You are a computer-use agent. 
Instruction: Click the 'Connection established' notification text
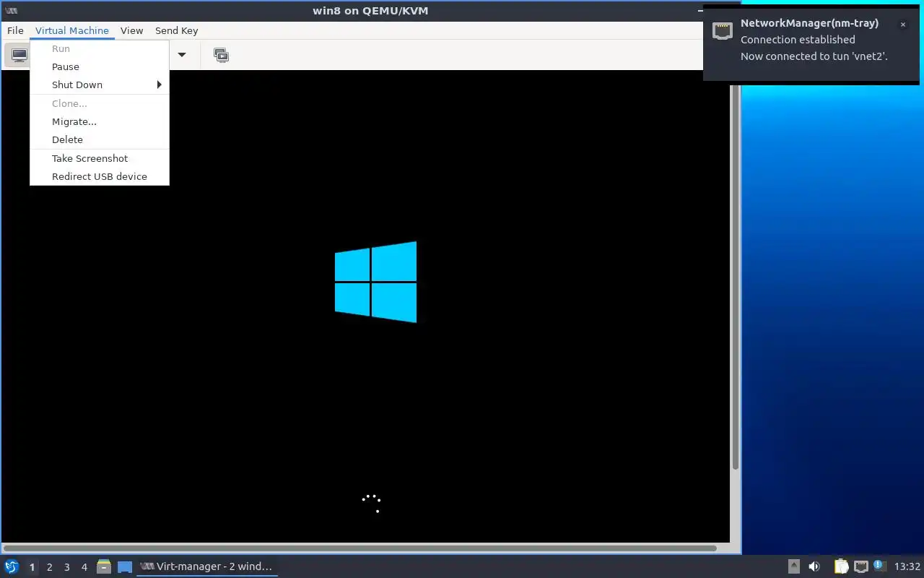point(798,40)
